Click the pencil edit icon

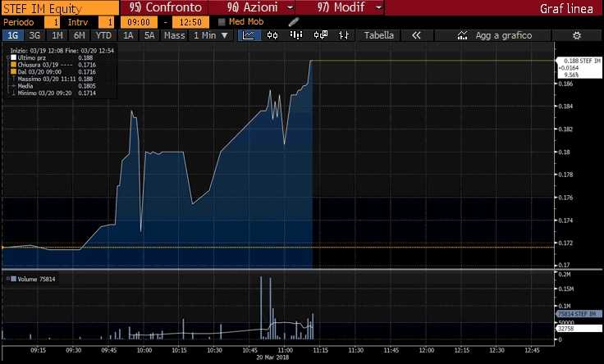point(294,22)
